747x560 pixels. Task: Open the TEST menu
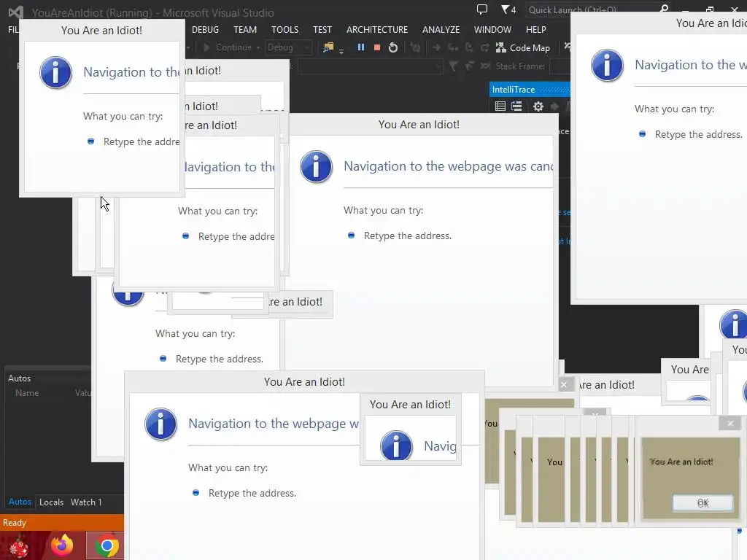pos(322,29)
